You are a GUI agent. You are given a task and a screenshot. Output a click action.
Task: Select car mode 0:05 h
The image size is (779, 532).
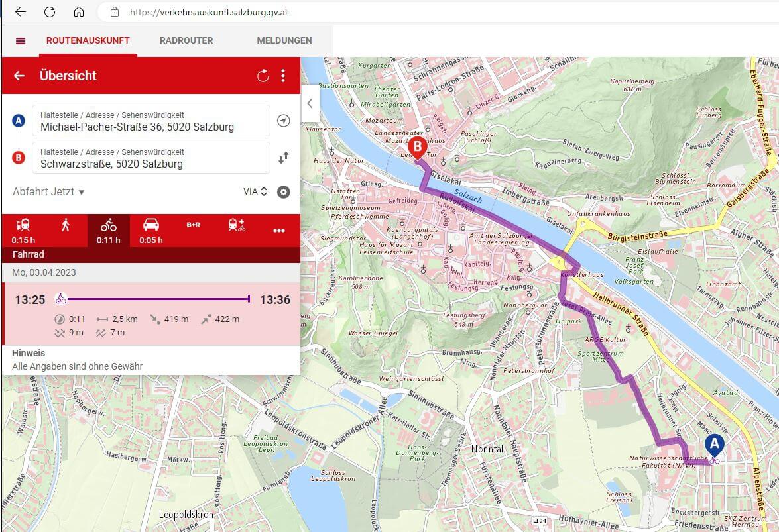pyautogui.click(x=151, y=230)
